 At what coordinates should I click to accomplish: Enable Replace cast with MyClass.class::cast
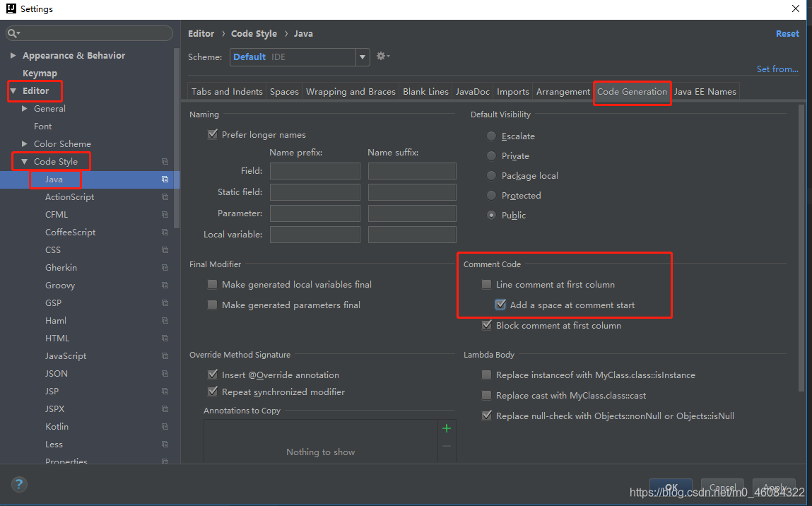(x=486, y=396)
